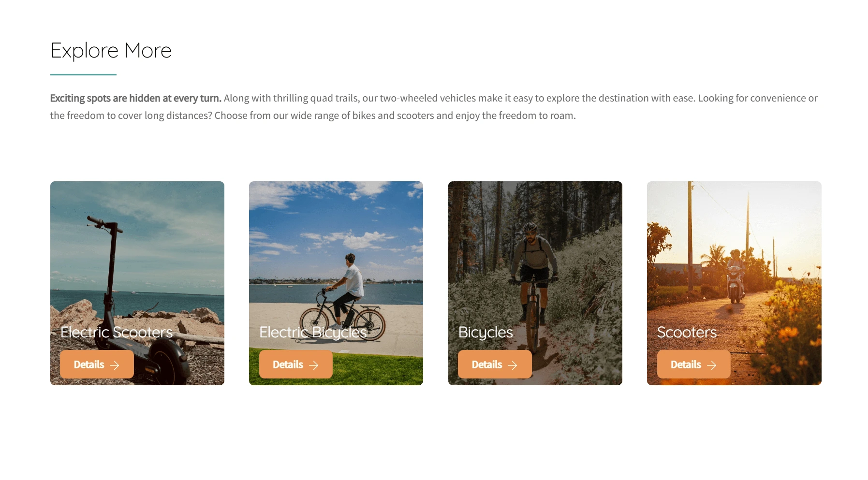This screenshot has height=480, width=868.
Task: View Details for Scooters
Action: point(694,364)
